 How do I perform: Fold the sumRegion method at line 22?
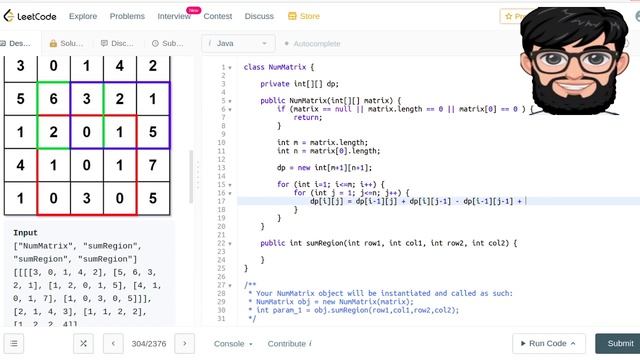(230, 243)
